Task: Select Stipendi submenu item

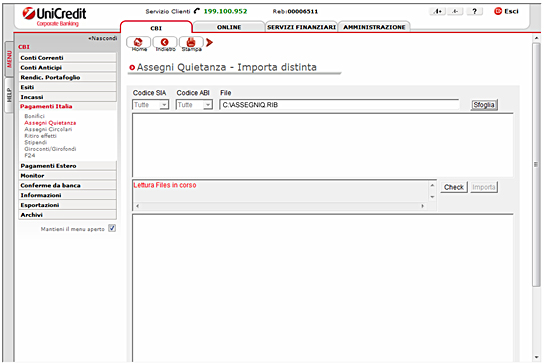Action: coord(36,142)
